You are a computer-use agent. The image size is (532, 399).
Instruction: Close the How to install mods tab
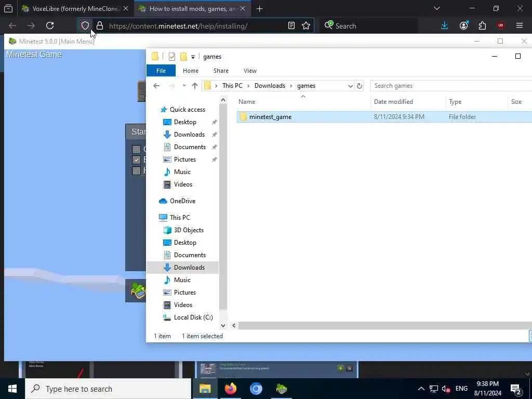243,8
